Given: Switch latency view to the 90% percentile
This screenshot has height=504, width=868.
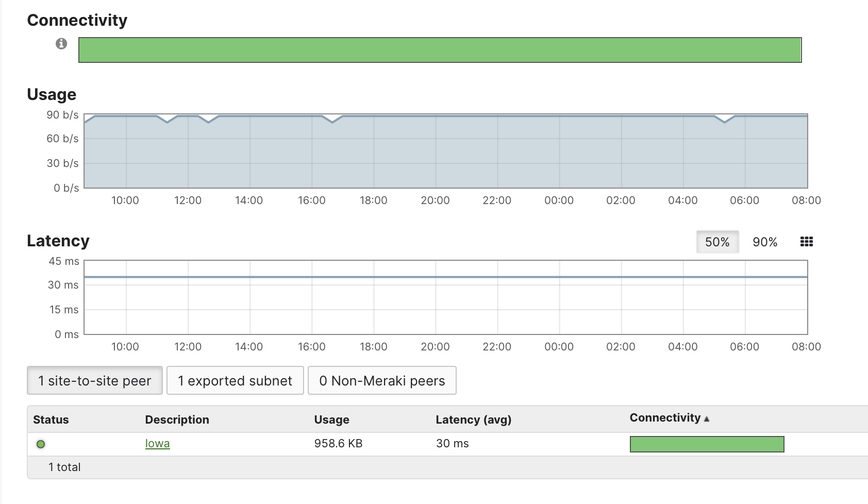Looking at the screenshot, I should click(765, 241).
